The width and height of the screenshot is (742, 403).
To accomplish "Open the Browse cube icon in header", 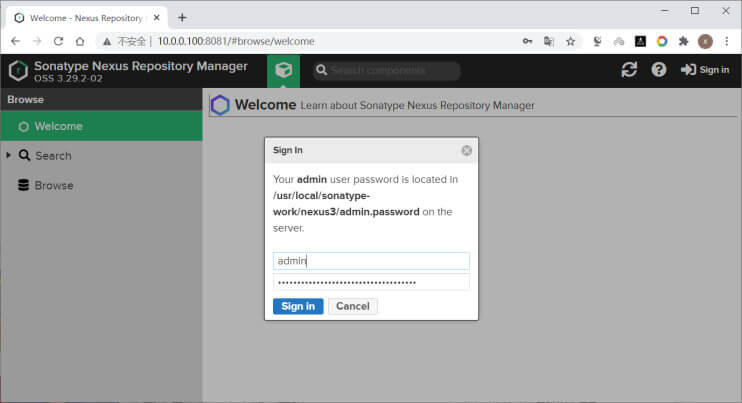I will (283, 70).
